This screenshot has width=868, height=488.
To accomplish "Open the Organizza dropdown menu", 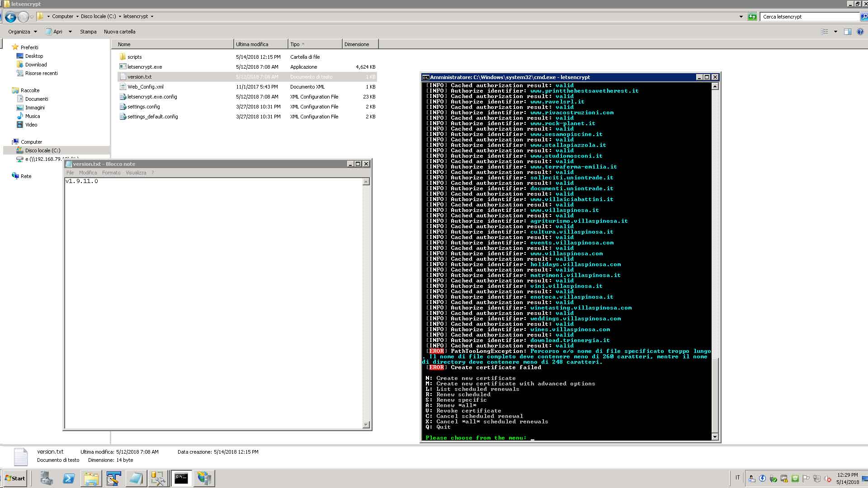I will pyautogui.click(x=20, y=32).
